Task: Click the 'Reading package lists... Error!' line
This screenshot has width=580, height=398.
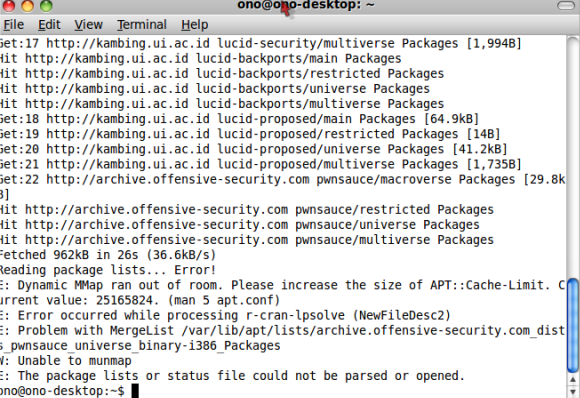Action: coord(107,270)
